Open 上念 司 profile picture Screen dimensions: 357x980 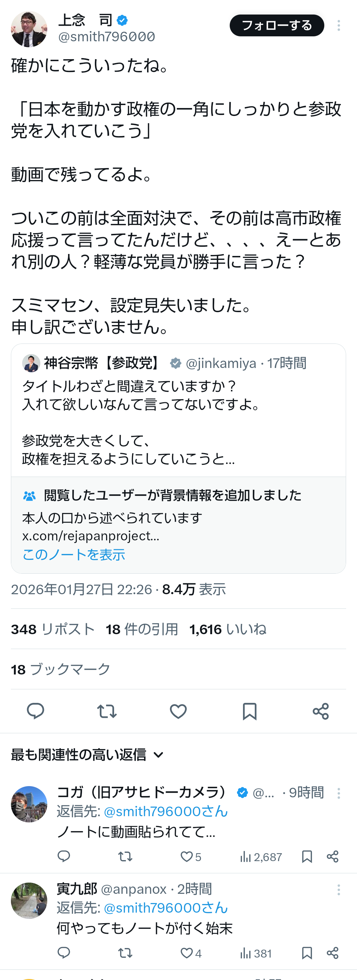[29, 29]
